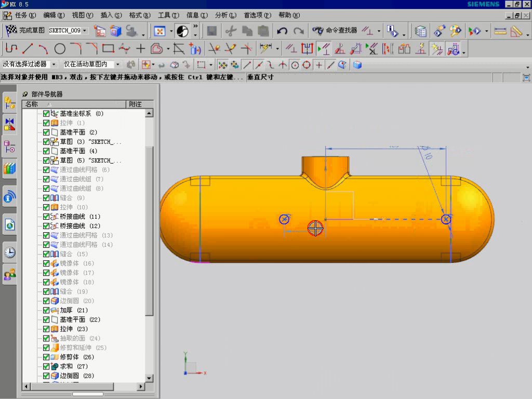Toggle checkbox for 修剪体 (26)
Image resolution: width=532 pixels, height=399 pixels.
tap(46, 357)
